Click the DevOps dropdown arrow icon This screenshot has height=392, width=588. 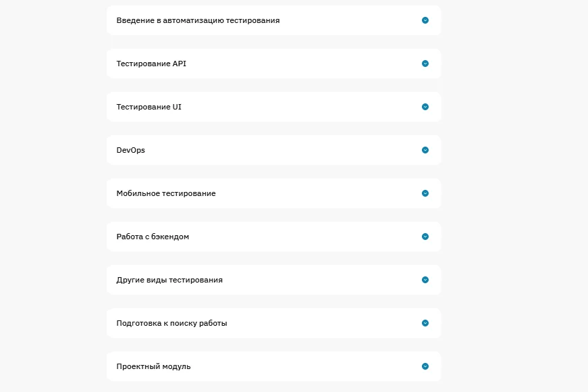click(425, 149)
